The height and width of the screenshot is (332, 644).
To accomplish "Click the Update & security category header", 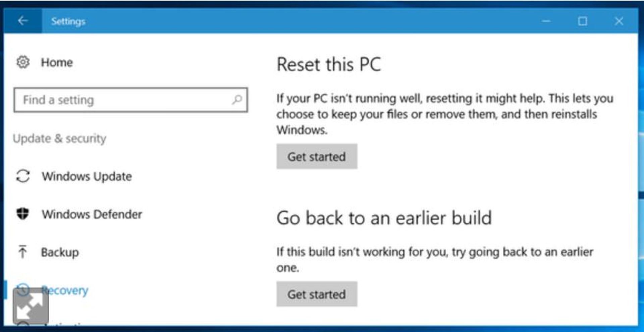I will (x=59, y=138).
